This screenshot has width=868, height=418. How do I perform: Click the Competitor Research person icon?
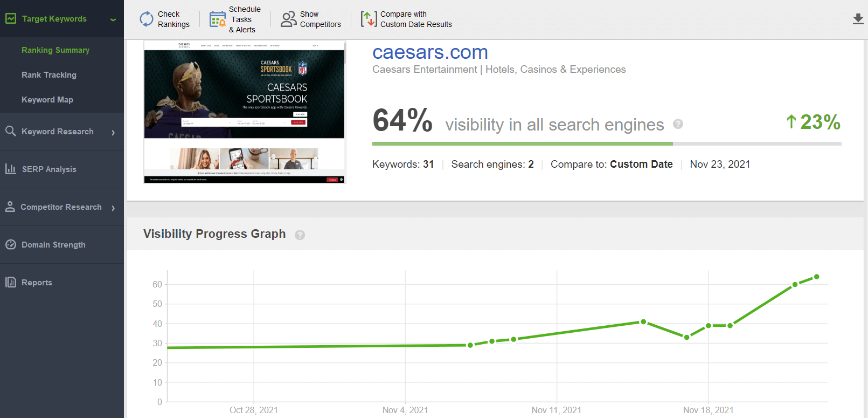tap(10, 207)
